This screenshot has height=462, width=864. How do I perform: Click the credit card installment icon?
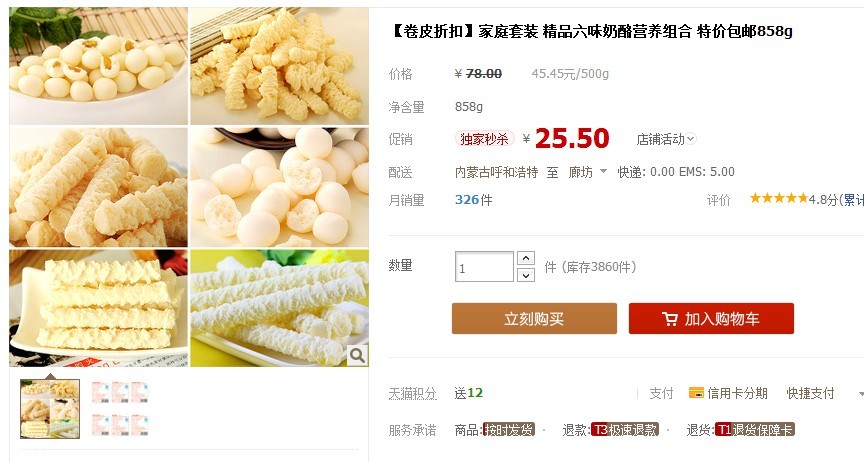696,393
